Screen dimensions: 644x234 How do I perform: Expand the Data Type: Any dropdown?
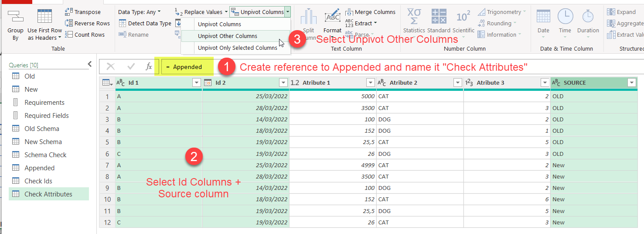tap(140, 12)
